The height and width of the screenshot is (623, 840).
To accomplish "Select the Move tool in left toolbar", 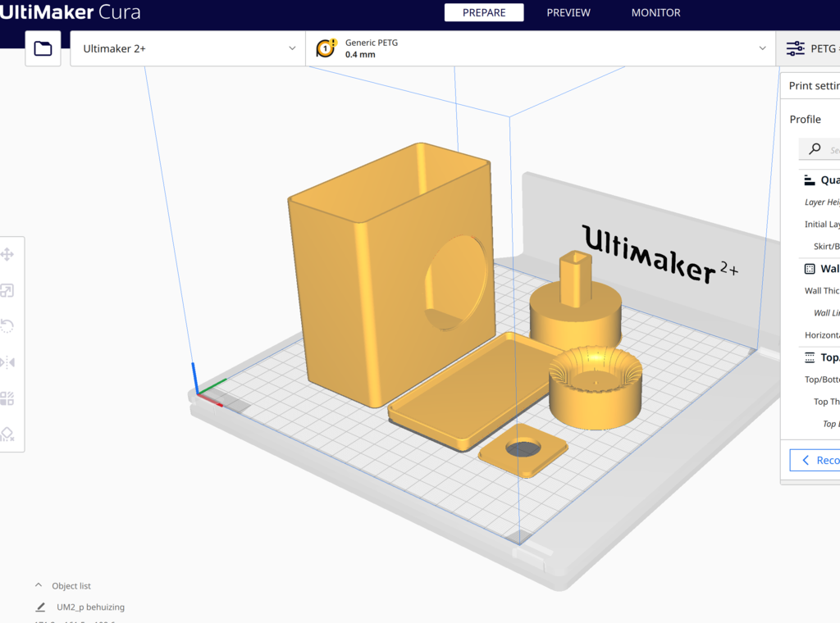I will click(7, 254).
